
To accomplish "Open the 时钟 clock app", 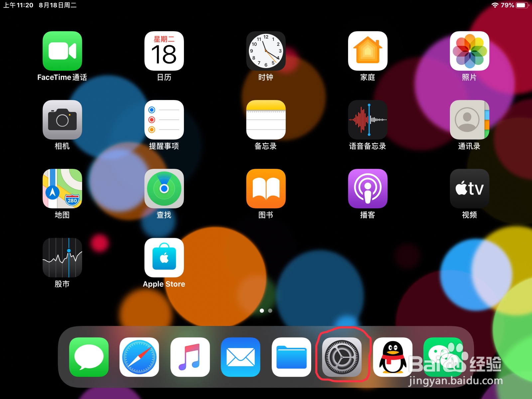I will pos(266,52).
